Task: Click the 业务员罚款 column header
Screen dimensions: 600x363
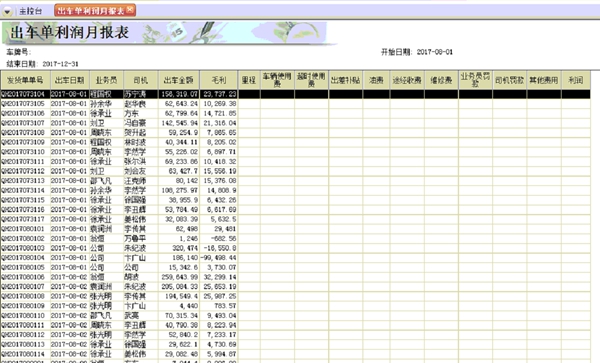Action: (475, 80)
